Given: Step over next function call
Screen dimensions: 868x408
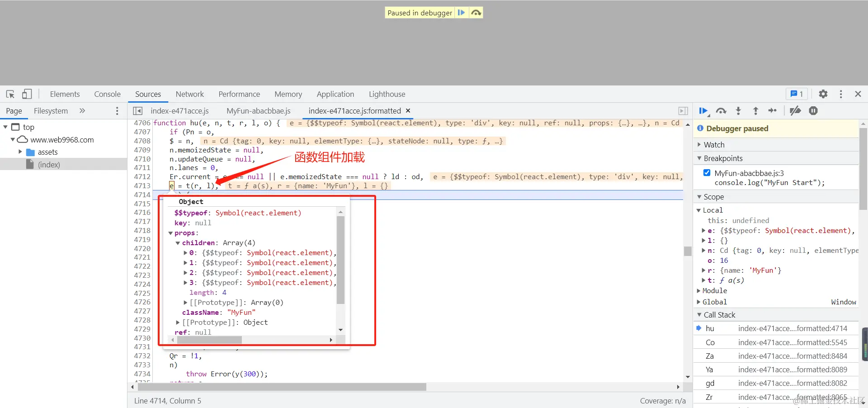Looking at the screenshot, I should pyautogui.click(x=721, y=111).
